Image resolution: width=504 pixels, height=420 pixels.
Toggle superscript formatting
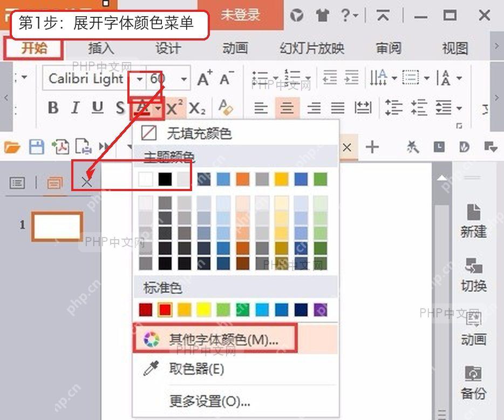pyautogui.click(x=174, y=108)
